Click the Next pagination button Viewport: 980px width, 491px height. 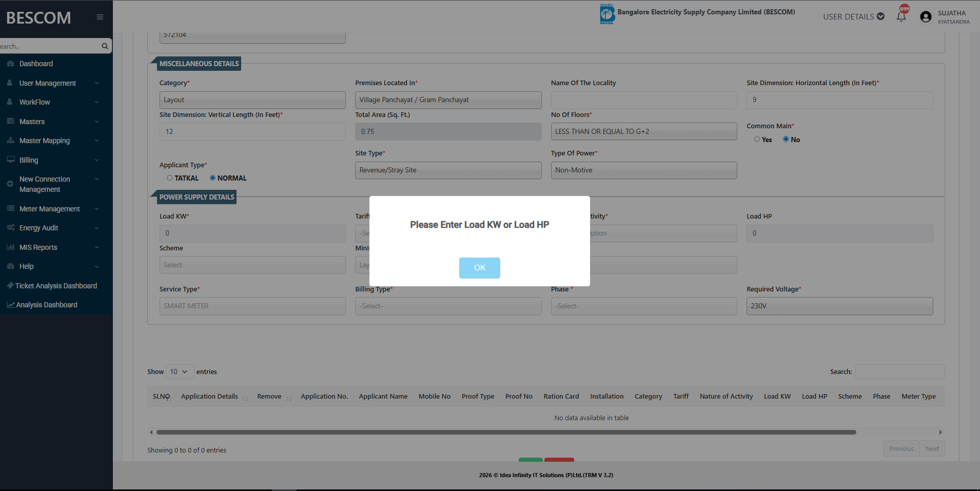[932, 448]
